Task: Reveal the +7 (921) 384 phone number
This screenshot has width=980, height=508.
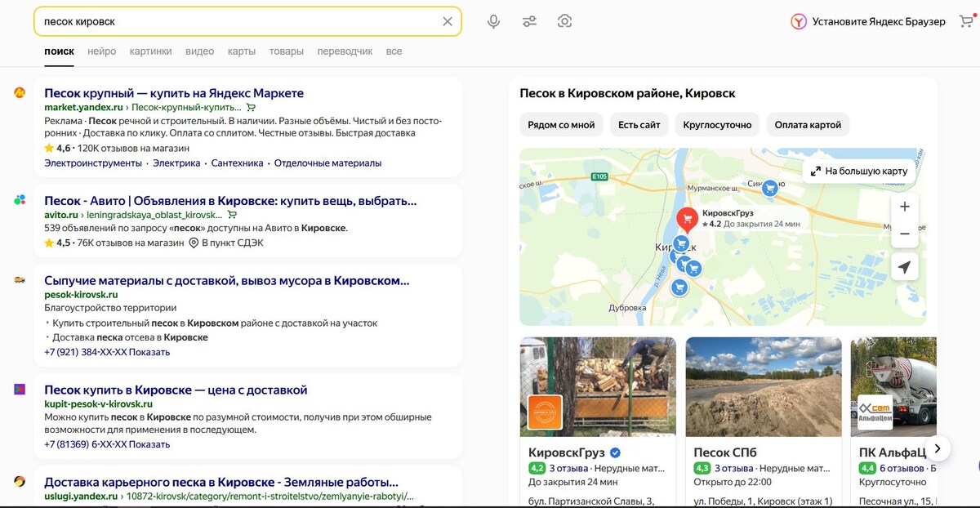Action: (107, 352)
